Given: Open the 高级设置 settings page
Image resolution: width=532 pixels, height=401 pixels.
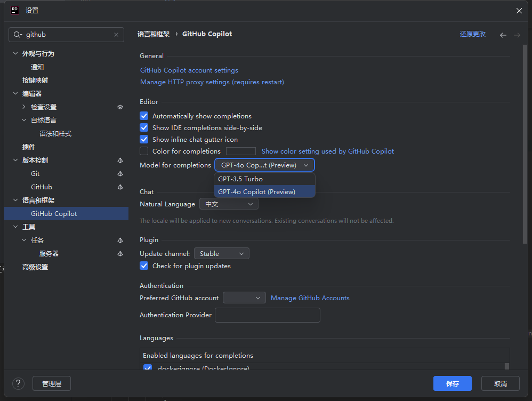Looking at the screenshot, I should point(35,267).
